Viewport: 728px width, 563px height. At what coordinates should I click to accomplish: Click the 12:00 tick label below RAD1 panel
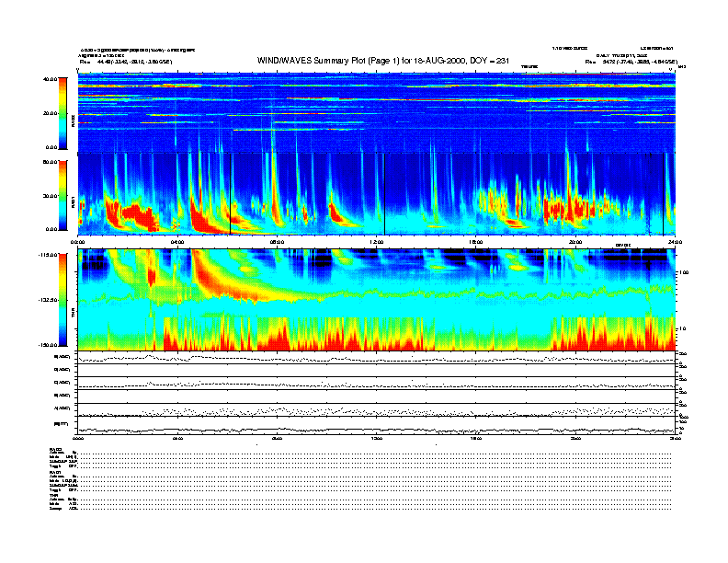tap(377, 242)
